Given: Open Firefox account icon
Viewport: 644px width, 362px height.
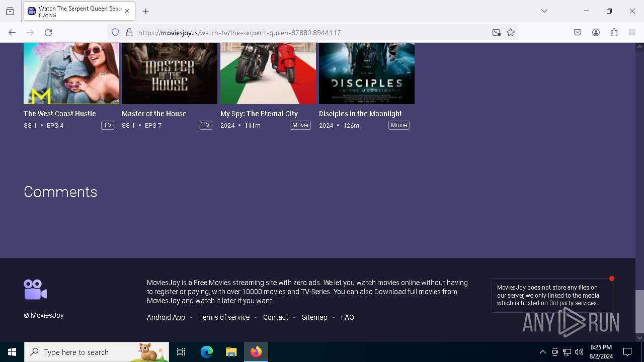Looking at the screenshot, I should click(596, 33).
